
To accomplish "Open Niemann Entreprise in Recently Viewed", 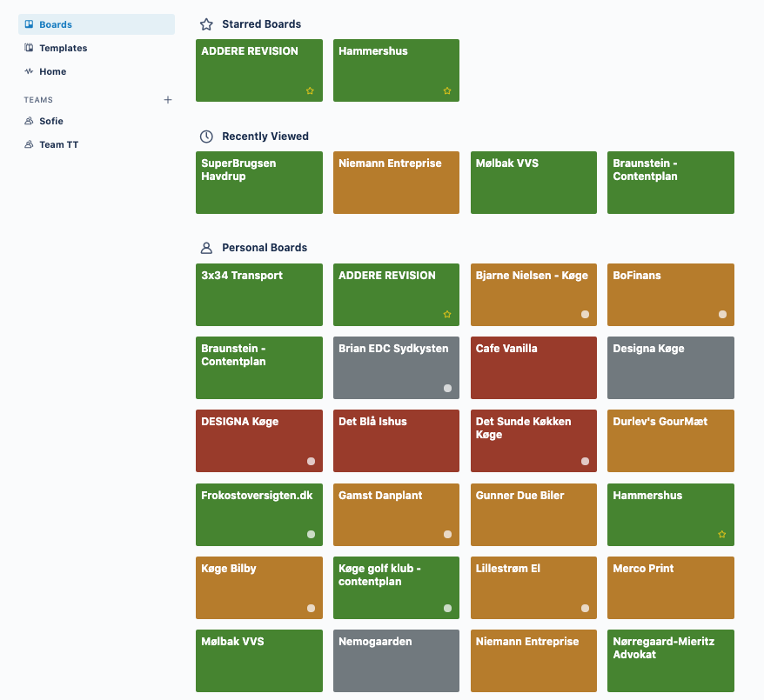I will (x=396, y=183).
